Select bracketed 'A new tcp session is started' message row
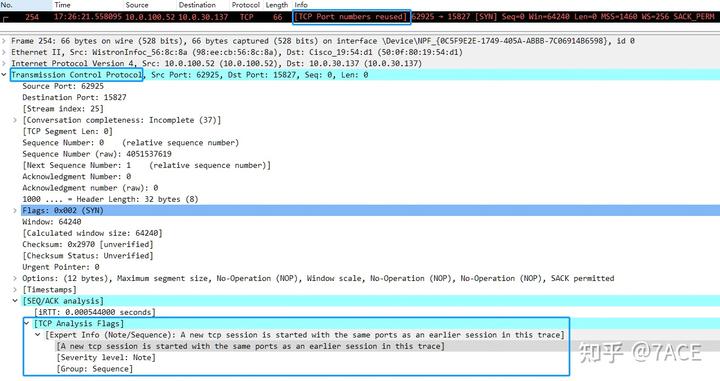The height and width of the screenshot is (381, 720). [x=250, y=347]
